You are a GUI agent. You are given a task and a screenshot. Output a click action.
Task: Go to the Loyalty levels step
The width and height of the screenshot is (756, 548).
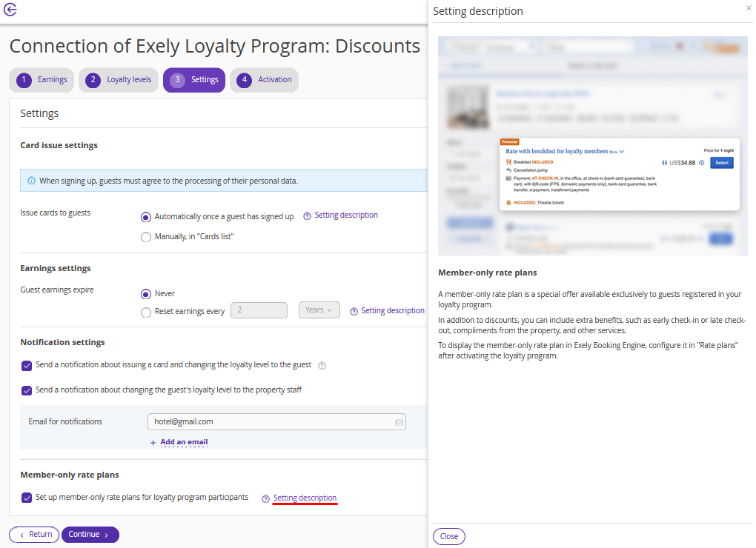point(119,80)
